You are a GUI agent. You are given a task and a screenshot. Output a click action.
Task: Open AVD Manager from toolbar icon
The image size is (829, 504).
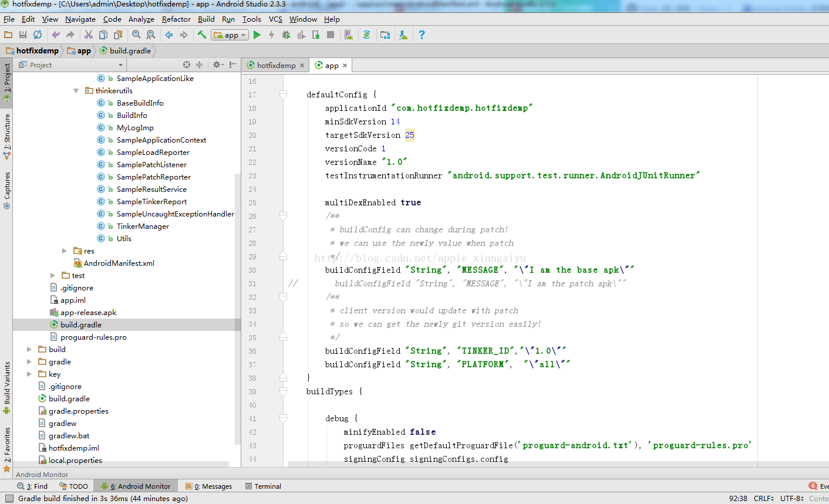coord(349,35)
